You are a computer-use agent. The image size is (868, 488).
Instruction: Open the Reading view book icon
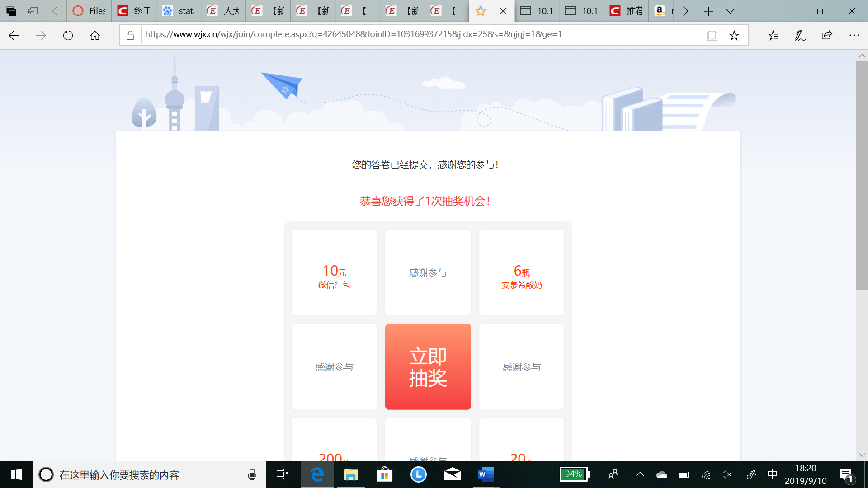pos(712,35)
